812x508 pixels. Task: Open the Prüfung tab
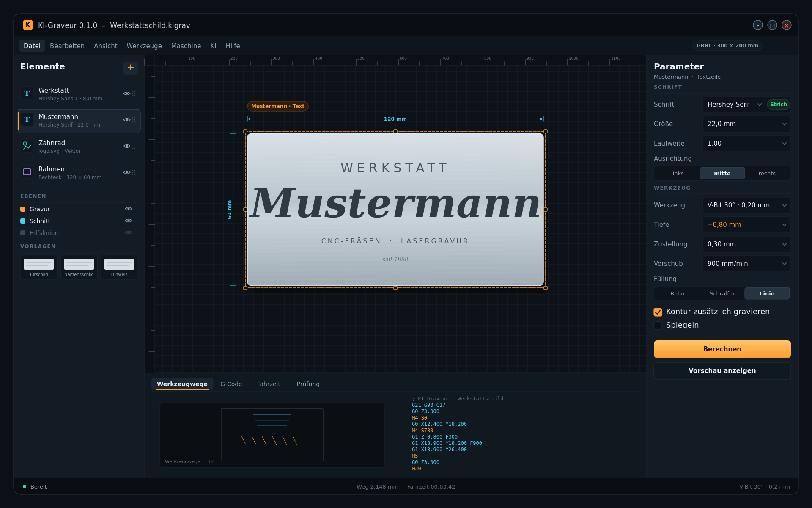point(308,384)
